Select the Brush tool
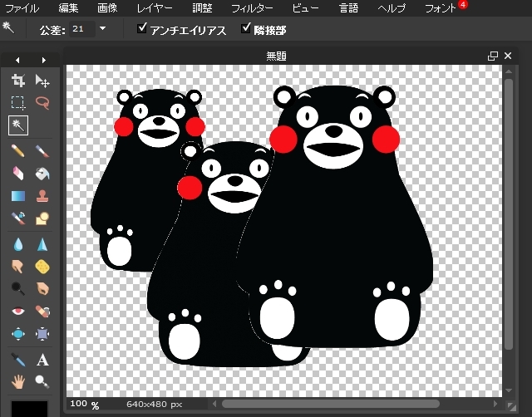Screen dimensions: 532x417 tap(42, 151)
